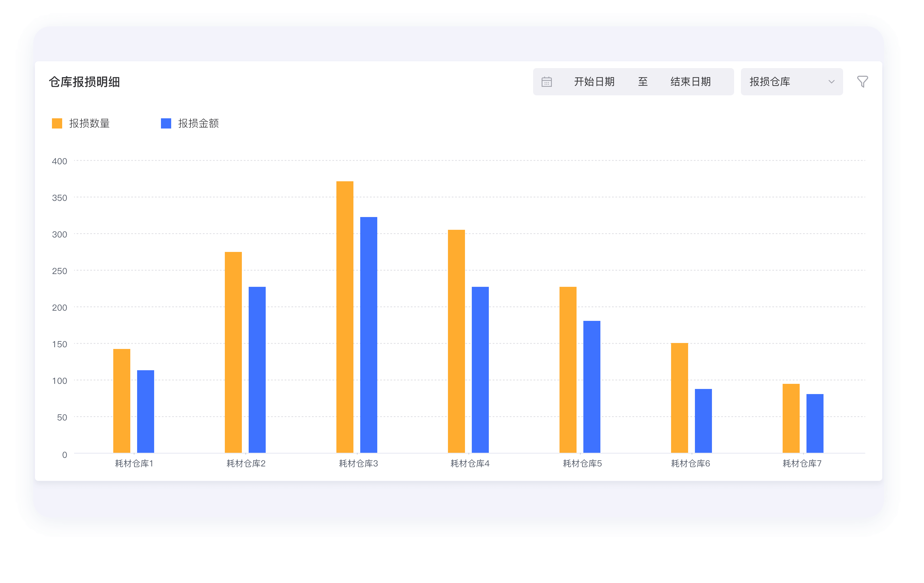Click the 350 y-axis value

coord(60,198)
